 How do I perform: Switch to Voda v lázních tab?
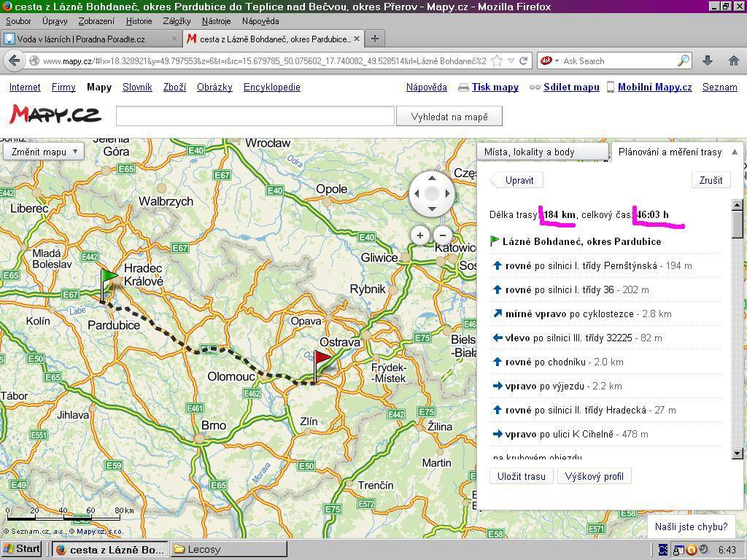click(91, 39)
